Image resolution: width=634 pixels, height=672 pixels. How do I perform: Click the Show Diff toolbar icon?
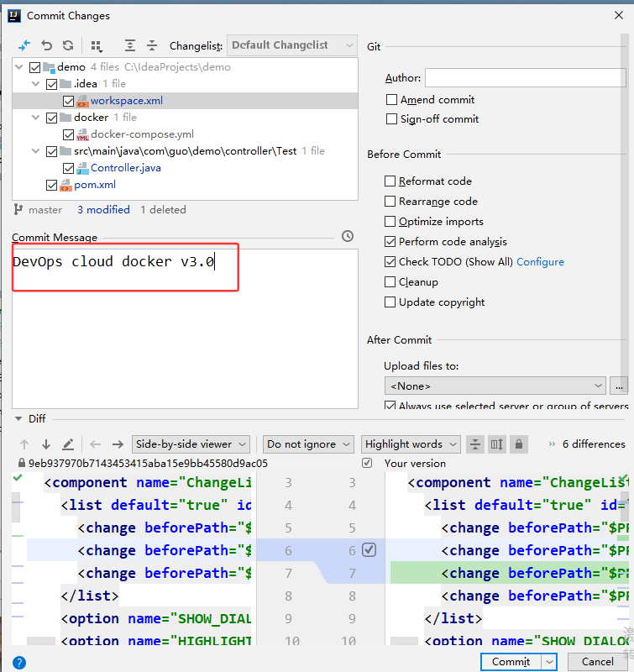24,45
